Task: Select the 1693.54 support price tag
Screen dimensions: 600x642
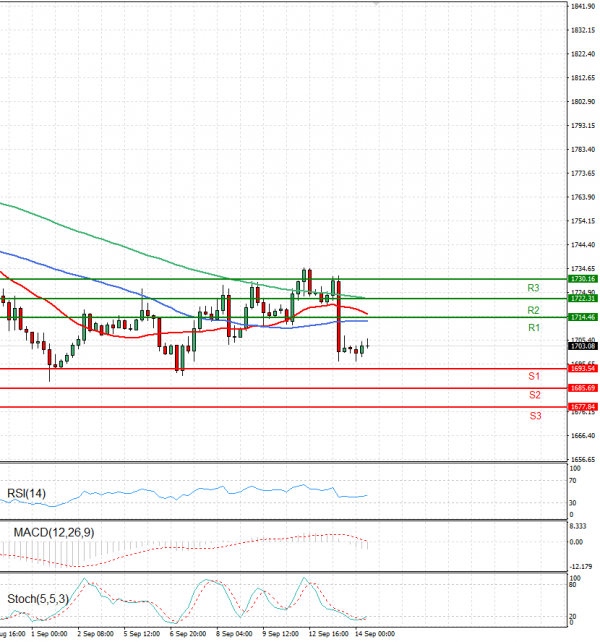Action: [x=583, y=368]
